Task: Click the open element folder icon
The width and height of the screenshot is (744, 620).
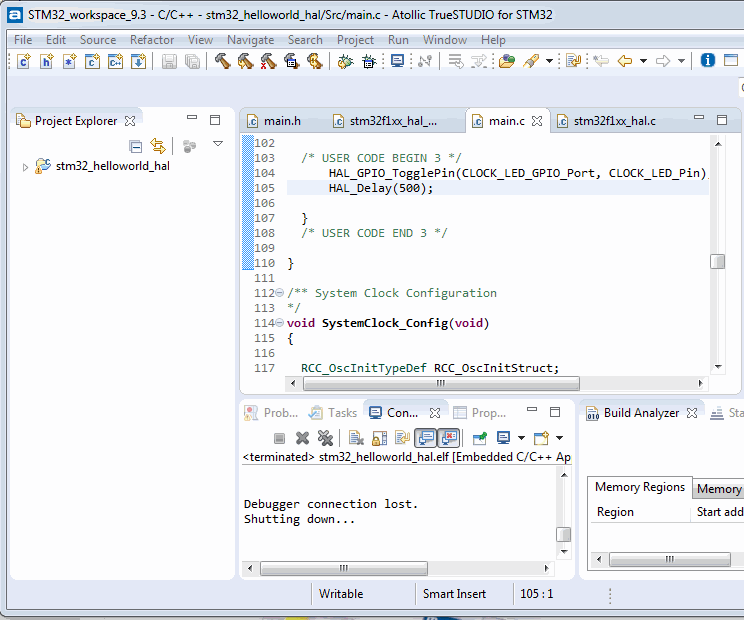Action: click(x=507, y=61)
